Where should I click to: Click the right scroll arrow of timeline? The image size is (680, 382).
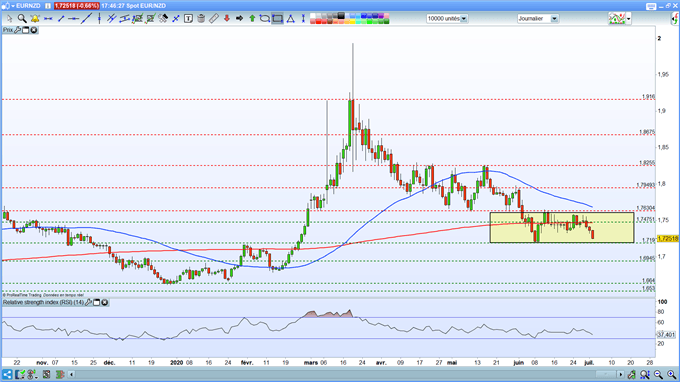[x=621, y=374]
